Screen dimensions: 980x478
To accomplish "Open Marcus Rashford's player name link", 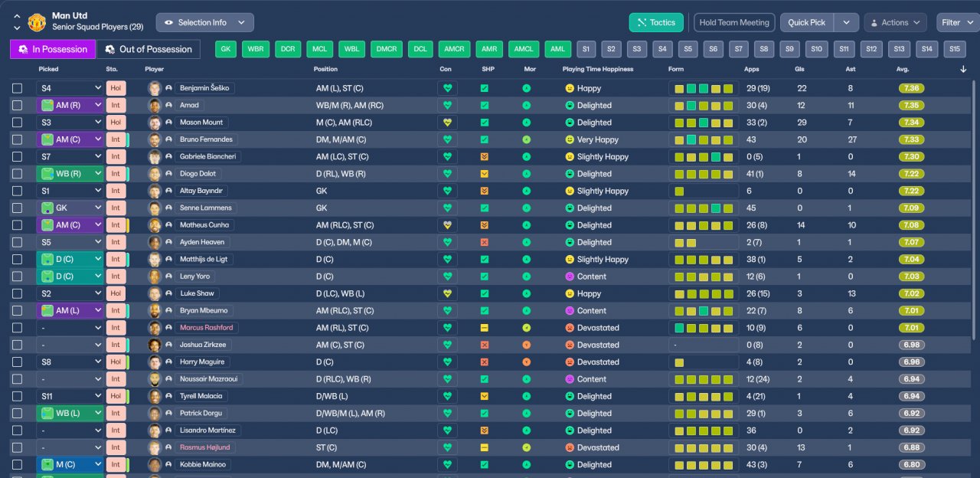I will pos(206,328).
